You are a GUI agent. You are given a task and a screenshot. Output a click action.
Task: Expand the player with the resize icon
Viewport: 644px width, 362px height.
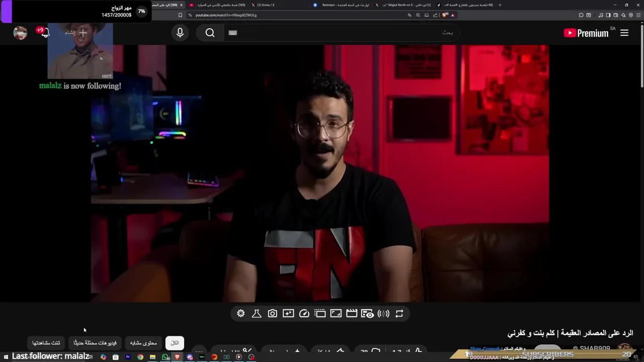point(336,314)
